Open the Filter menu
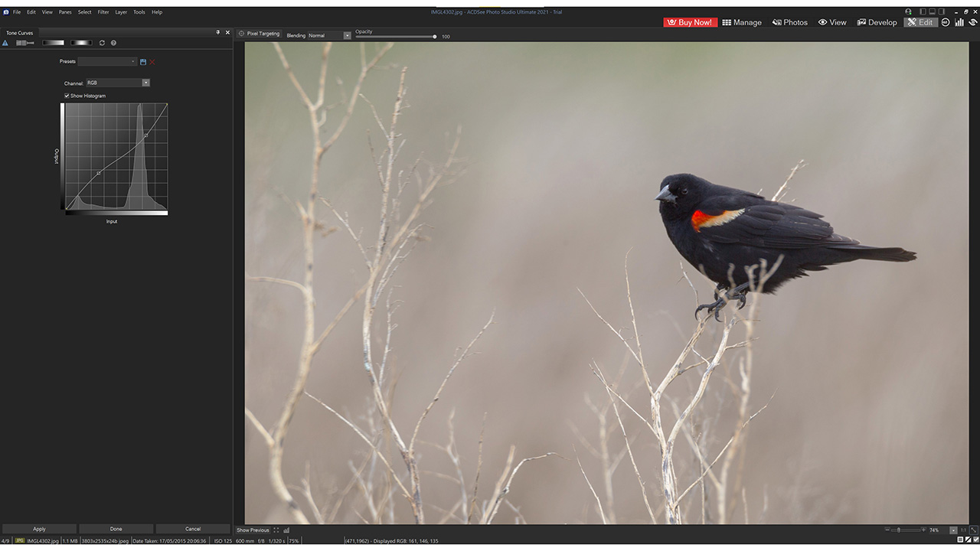The width and height of the screenshot is (980, 551). 103,11
